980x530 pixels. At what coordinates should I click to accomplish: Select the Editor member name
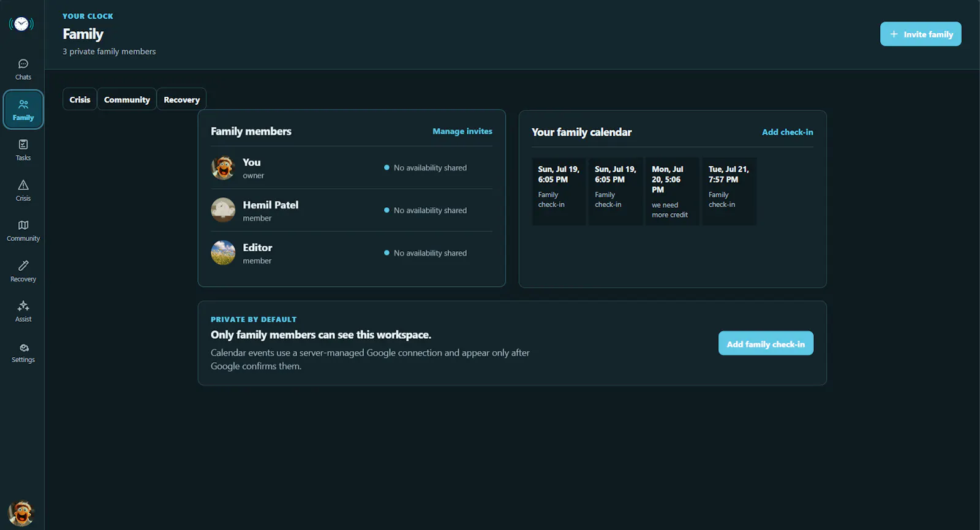point(257,248)
